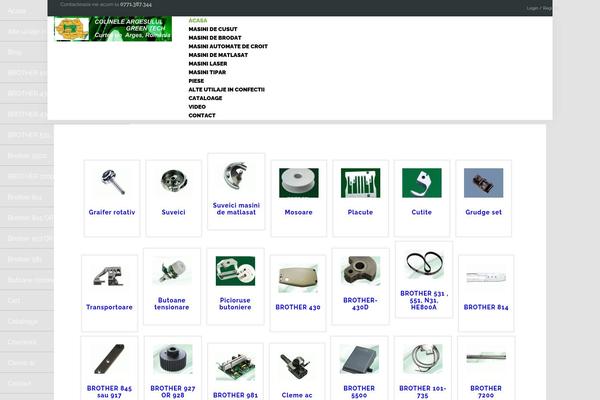600x400 pixels.
Task: Select VIDEO menu item
Action: (197, 107)
